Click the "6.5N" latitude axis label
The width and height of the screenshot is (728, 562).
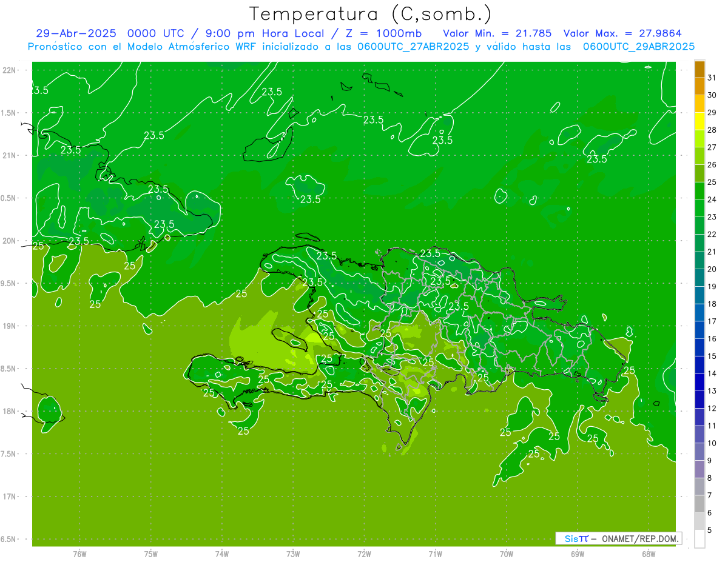click(x=9, y=539)
